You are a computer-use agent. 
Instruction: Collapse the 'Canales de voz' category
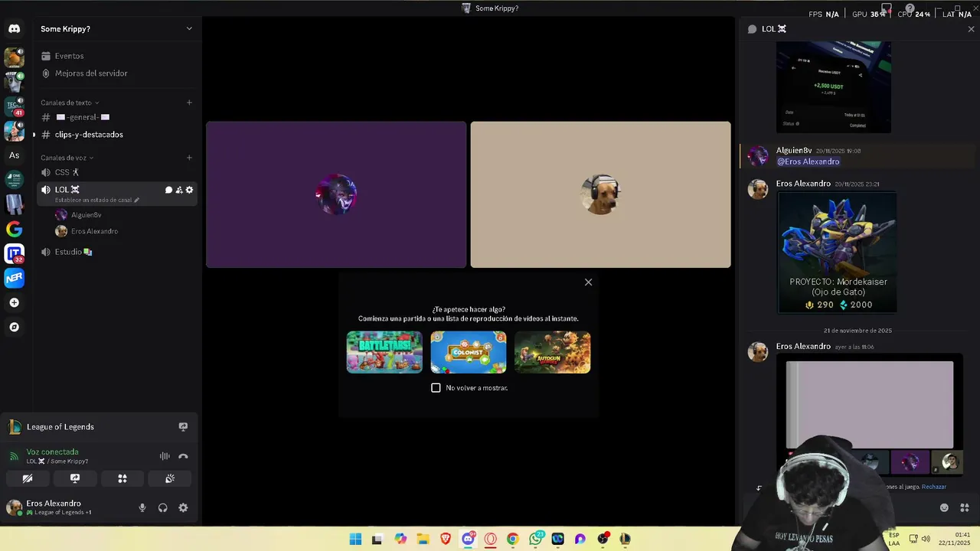click(67, 158)
